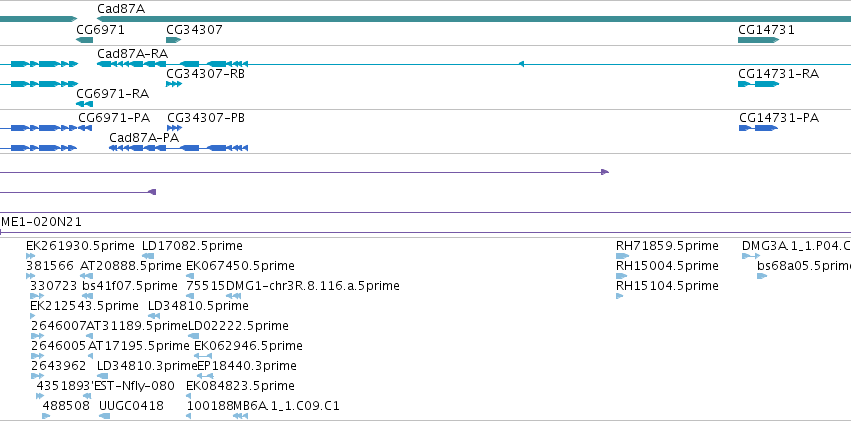Open the Cad87A gene label
The image size is (851, 421).
(x=121, y=9)
